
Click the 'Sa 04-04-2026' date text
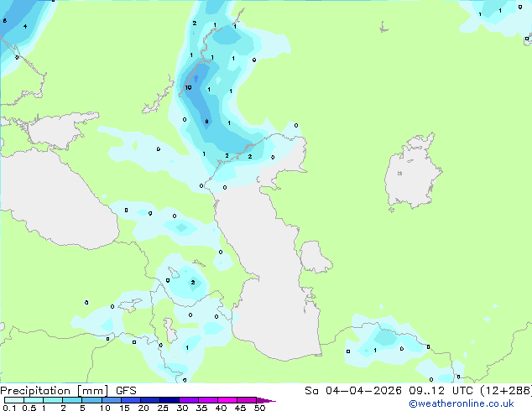pyautogui.click(x=353, y=391)
